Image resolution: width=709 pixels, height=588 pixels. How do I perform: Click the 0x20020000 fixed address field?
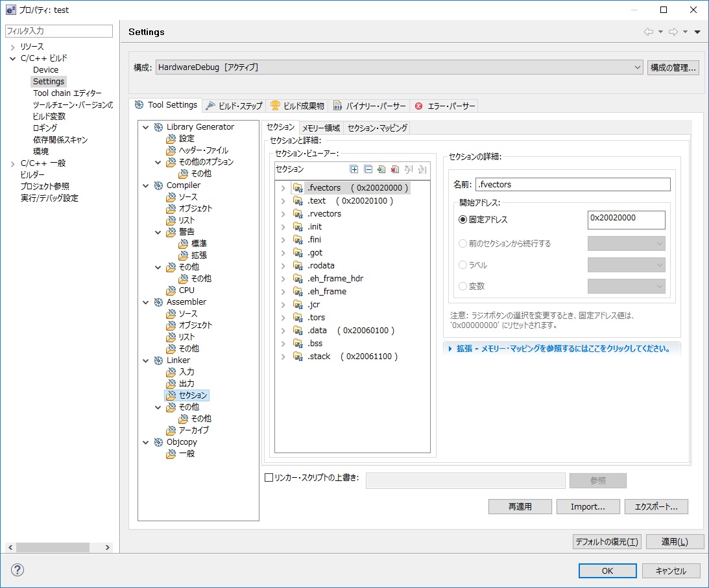[x=626, y=220]
